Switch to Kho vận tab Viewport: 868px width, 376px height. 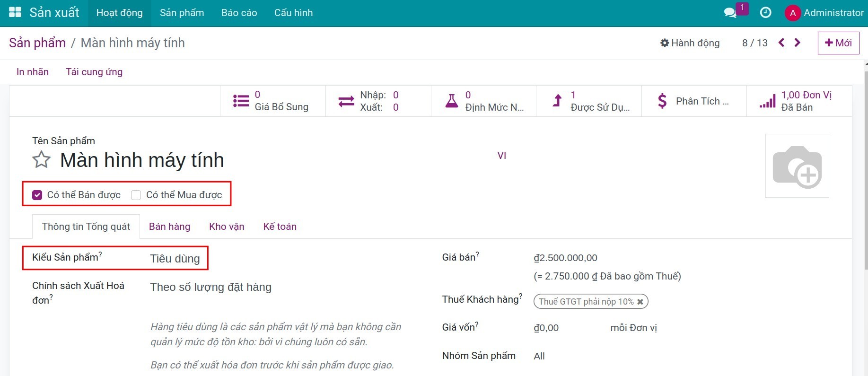coord(227,227)
